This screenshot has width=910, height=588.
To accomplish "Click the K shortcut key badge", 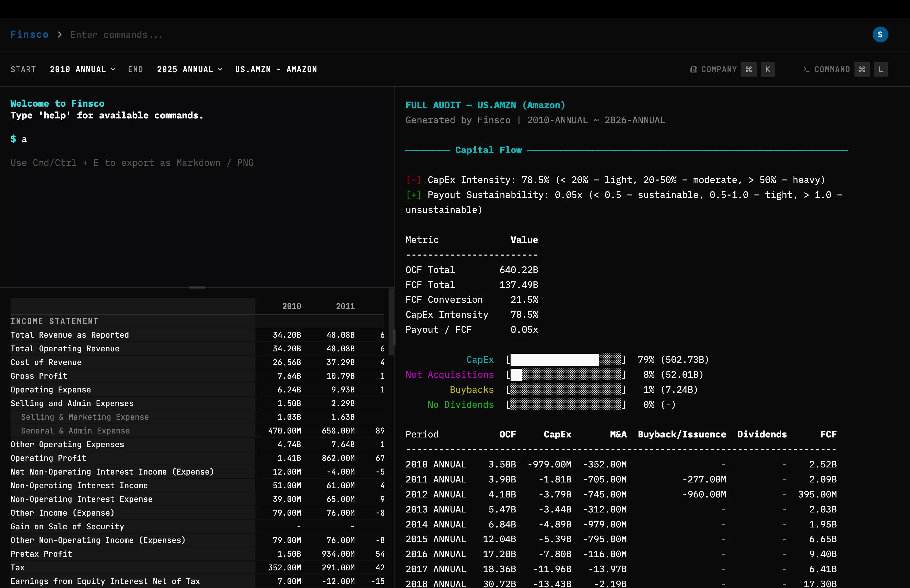I will tap(768, 69).
